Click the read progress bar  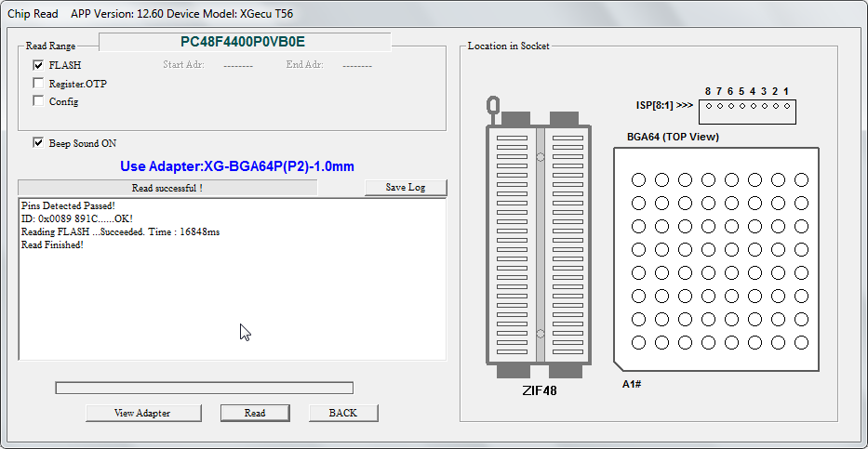tap(204, 388)
